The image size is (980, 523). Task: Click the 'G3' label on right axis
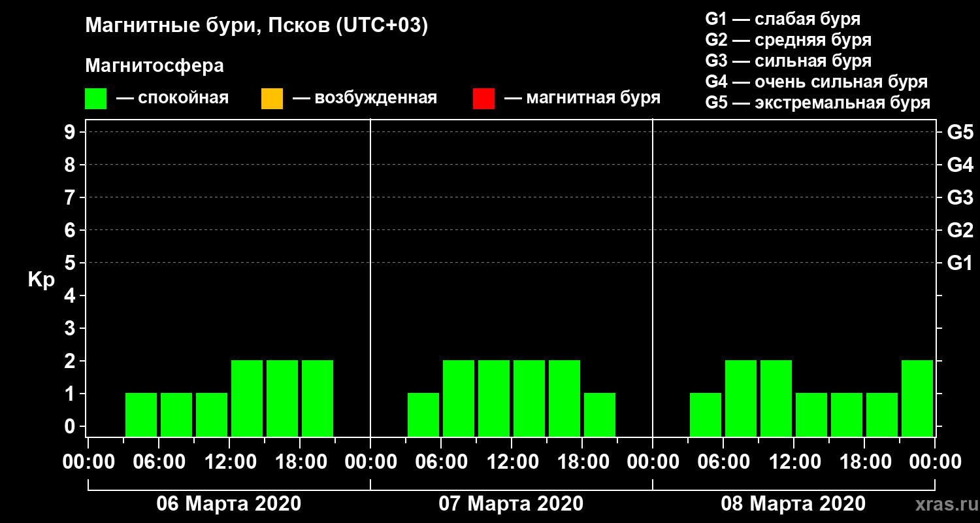(x=960, y=197)
